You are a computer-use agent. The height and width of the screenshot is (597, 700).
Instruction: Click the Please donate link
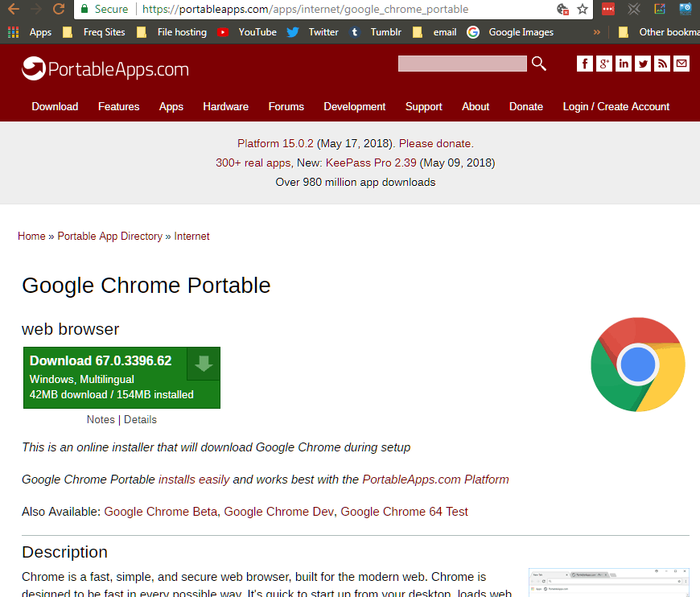[x=435, y=143]
